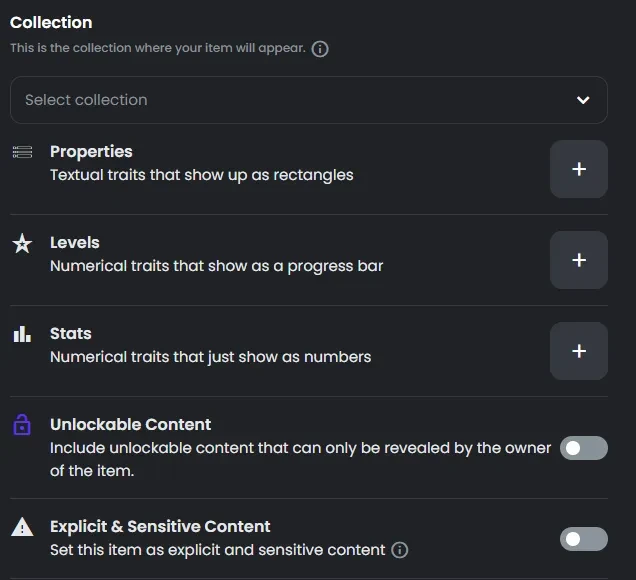Select the Stats section title
This screenshot has width=636, height=580.
(x=71, y=333)
